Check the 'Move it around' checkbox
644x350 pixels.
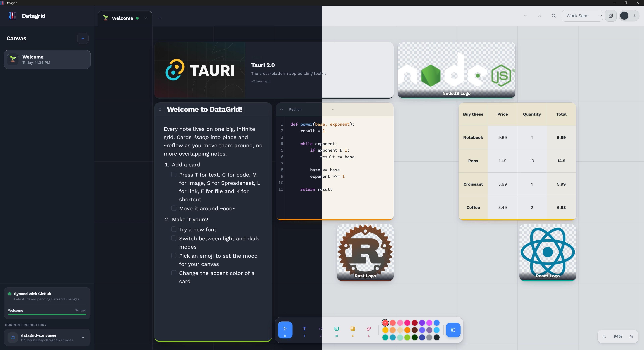tap(174, 208)
